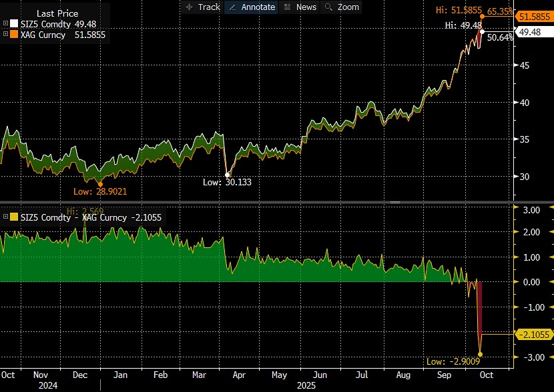Click the Feb label on time axis
The image size is (554, 392).
[160, 375]
